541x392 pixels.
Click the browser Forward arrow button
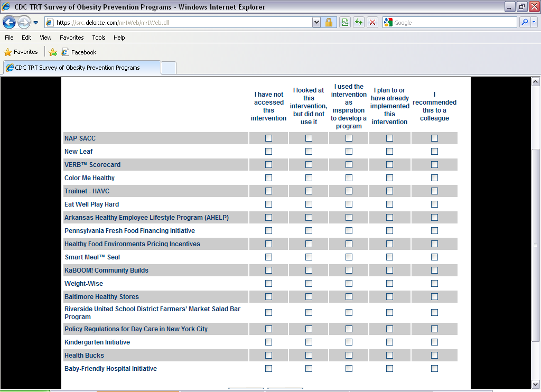[24, 23]
